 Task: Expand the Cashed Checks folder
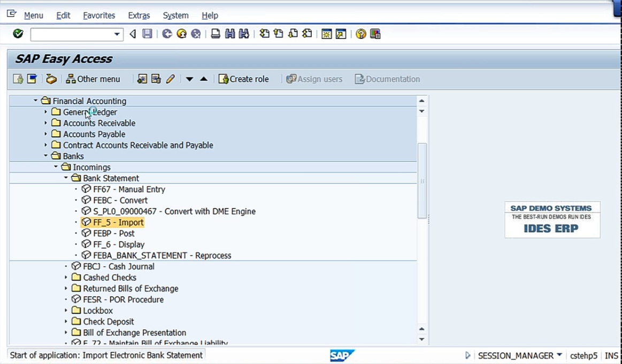[66, 277]
